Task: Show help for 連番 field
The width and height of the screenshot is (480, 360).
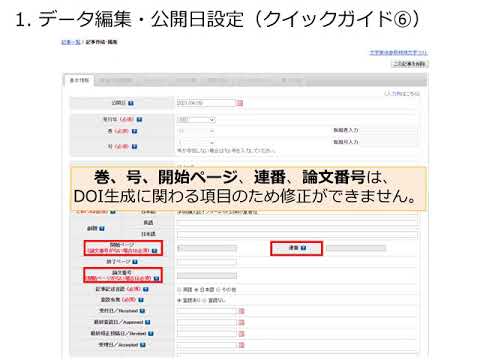Action: pyautogui.click(x=303, y=248)
